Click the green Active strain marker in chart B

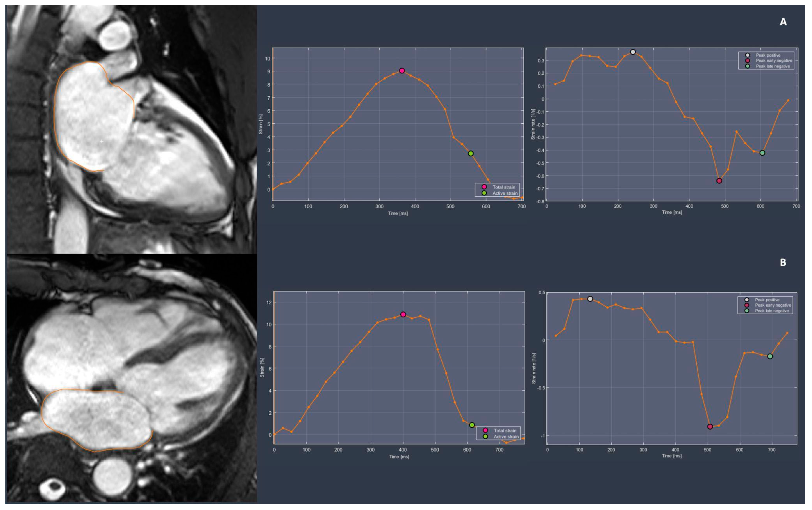(472, 425)
